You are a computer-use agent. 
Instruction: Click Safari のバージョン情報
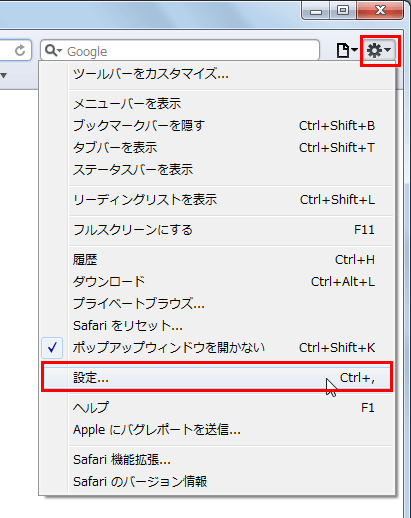pos(217,482)
